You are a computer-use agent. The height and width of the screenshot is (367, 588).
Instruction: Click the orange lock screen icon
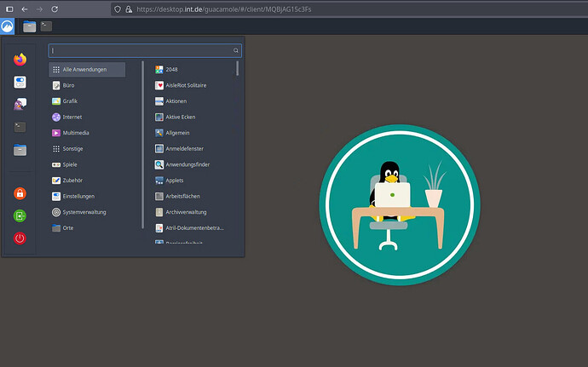click(x=20, y=193)
